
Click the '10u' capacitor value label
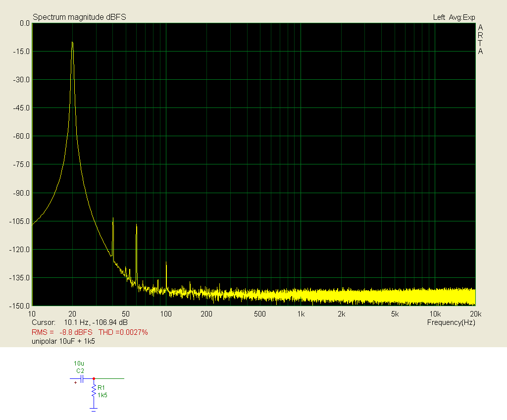click(79, 364)
